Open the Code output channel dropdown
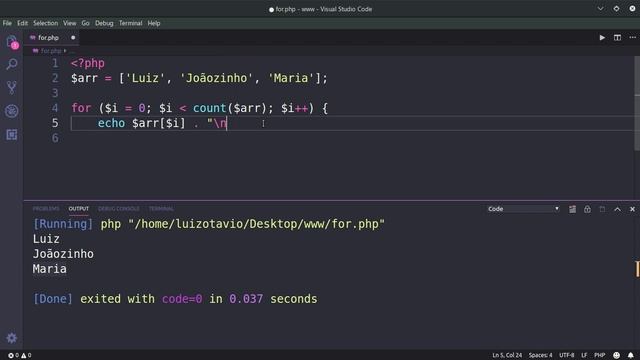640x360 pixels. (523, 209)
